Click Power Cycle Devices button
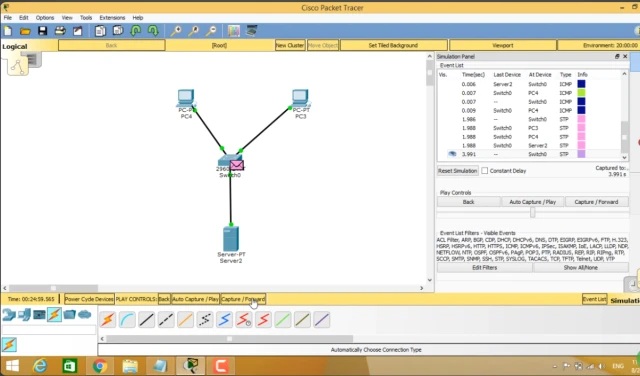This screenshot has height=376, width=640. [x=89, y=299]
